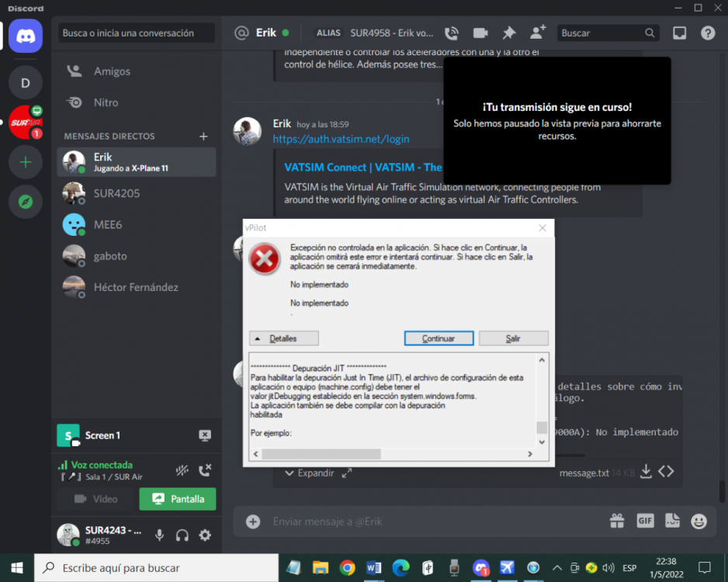Viewport: 728px width, 582px height.
Task: Download the message.txt attachment
Action: pyautogui.click(x=645, y=472)
